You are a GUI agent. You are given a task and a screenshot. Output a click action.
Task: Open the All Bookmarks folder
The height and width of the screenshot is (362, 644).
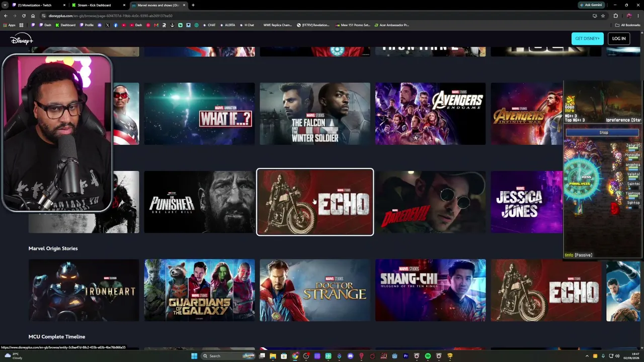tap(628, 25)
